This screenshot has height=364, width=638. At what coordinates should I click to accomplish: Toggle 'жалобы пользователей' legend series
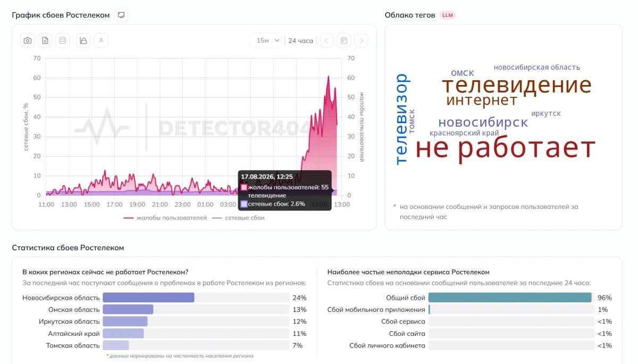pos(165,218)
